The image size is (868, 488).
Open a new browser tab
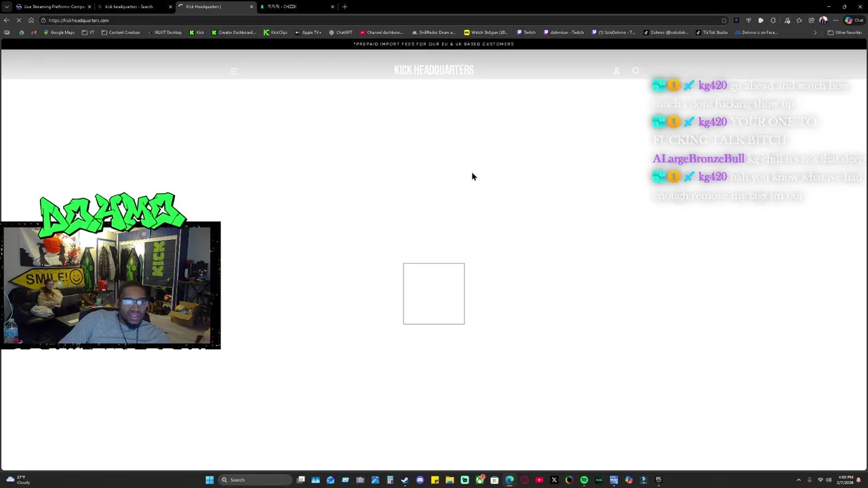(344, 7)
